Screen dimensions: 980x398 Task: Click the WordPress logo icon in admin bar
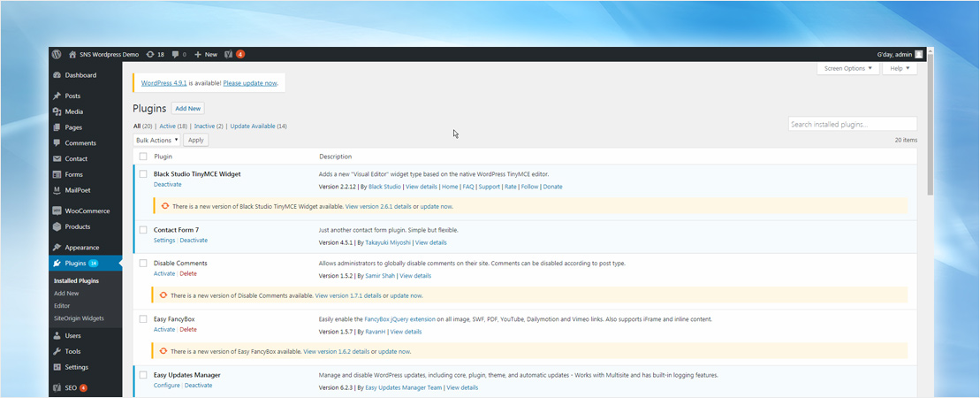point(57,54)
